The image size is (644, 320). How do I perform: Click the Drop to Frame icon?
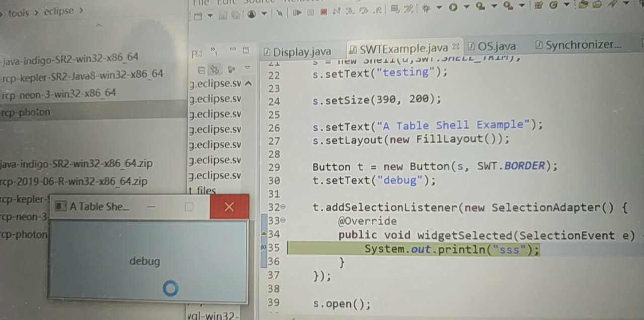coord(394,9)
